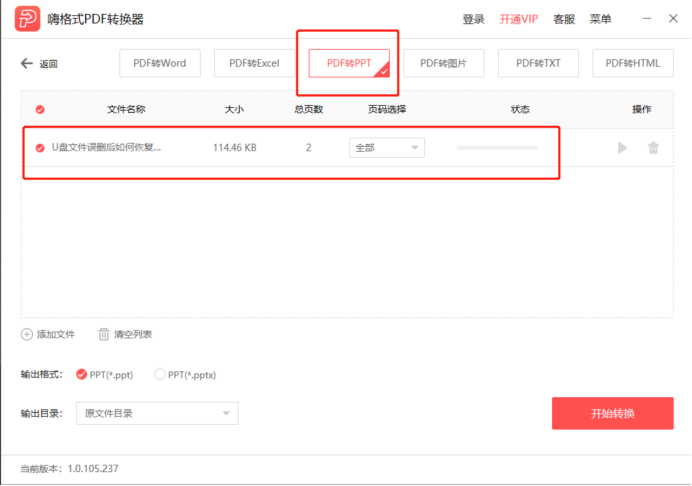Switch to PDF转TXT tab
This screenshot has width=692, height=486.
coord(538,64)
